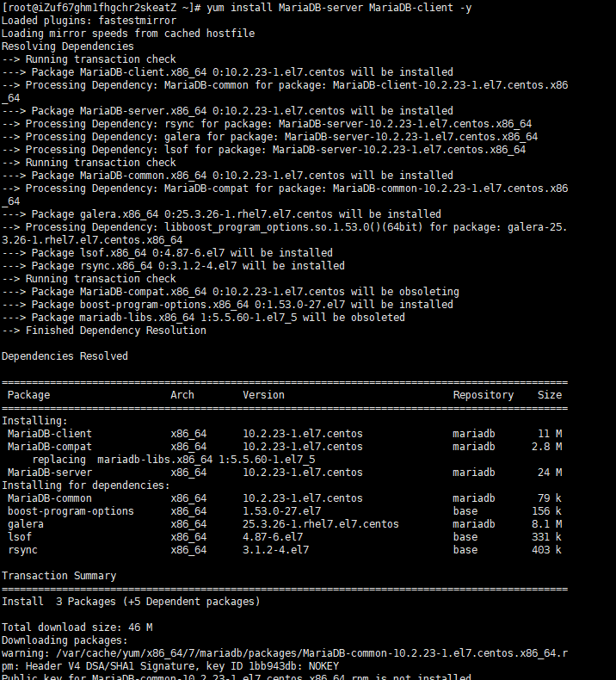Click the 'Package' column header
The width and height of the screenshot is (616, 680).
(x=28, y=395)
